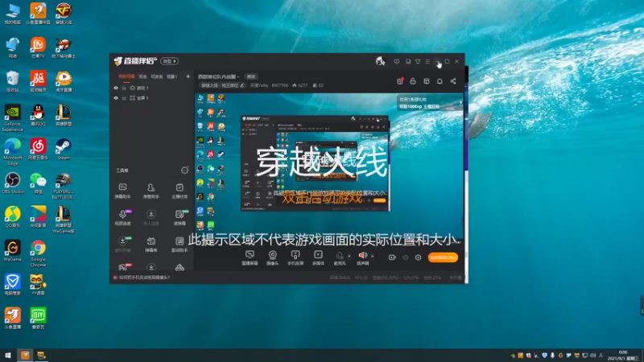Open GeForce Experience desktop icon

[x=12, y=117]
